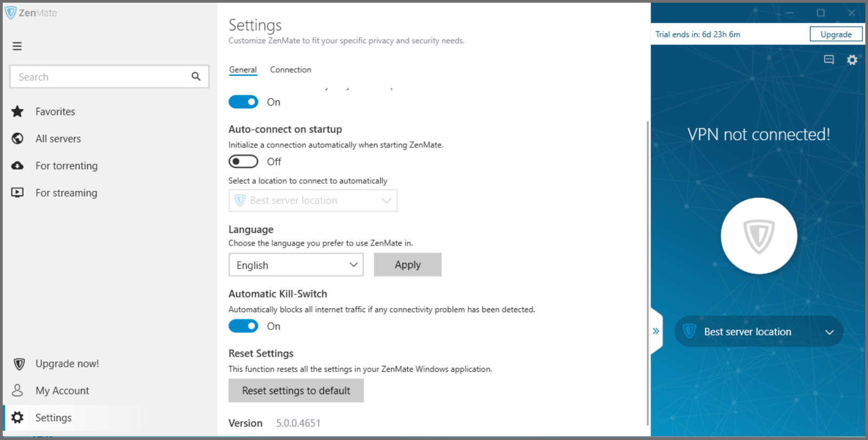Viewport: 868px width, 440px height.
Task: Click the search magnifier icon
Action: tap(196, 76)
